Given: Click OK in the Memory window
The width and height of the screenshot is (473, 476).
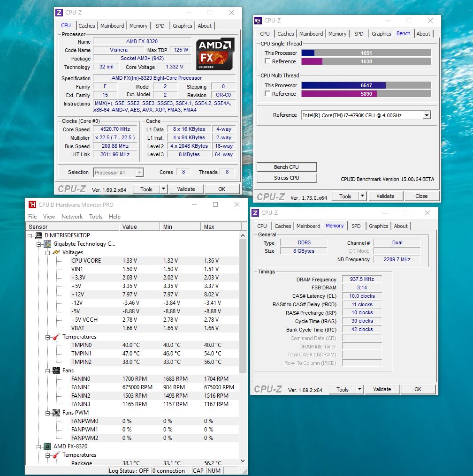Looking at the screenshot, I should 418,389.
